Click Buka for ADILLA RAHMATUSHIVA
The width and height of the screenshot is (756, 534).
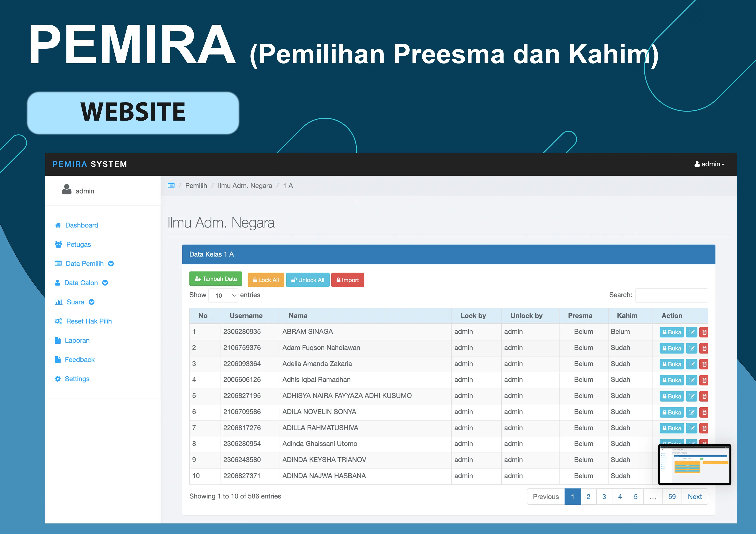click(x=672, y=428)
